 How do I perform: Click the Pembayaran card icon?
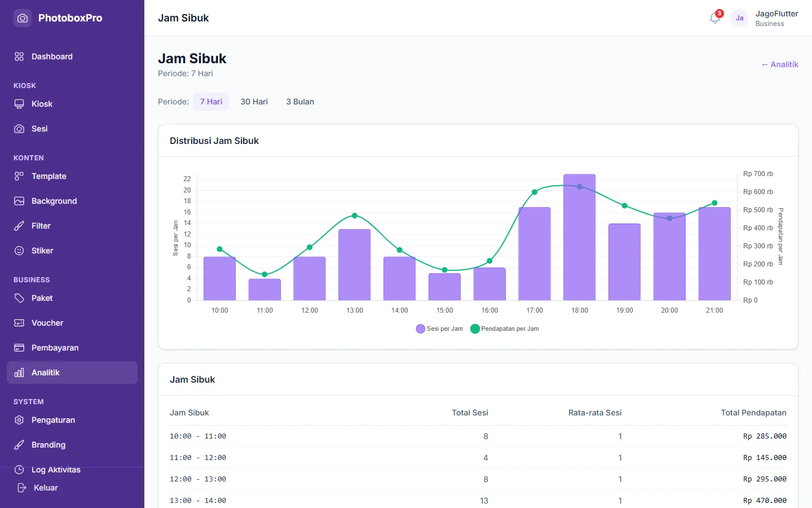(x=19, y=348)
